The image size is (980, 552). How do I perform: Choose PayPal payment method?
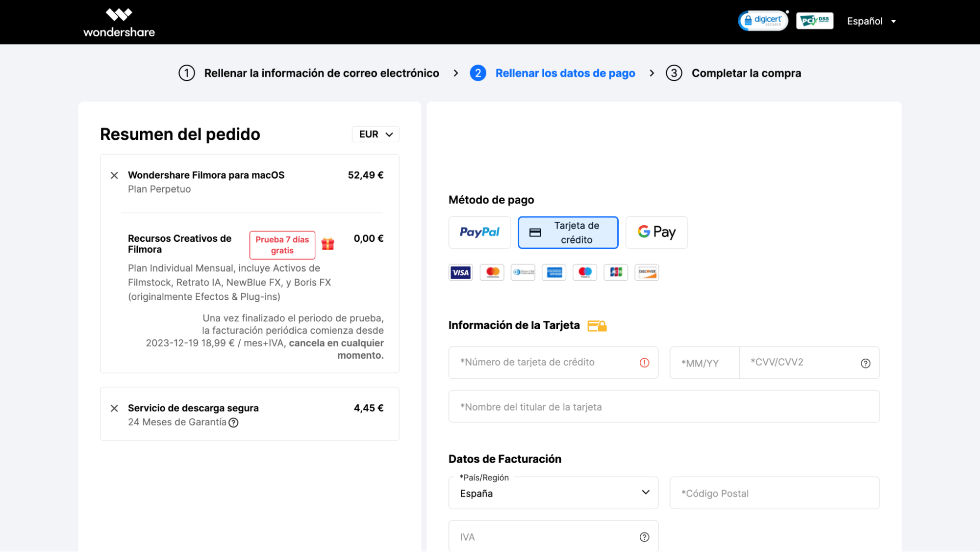(x=479, y=232)
